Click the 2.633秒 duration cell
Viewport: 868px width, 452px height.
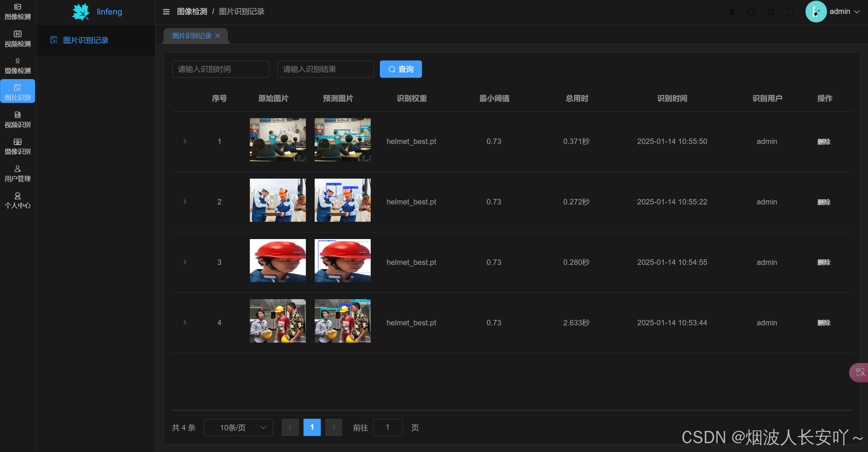click(576, 323)
